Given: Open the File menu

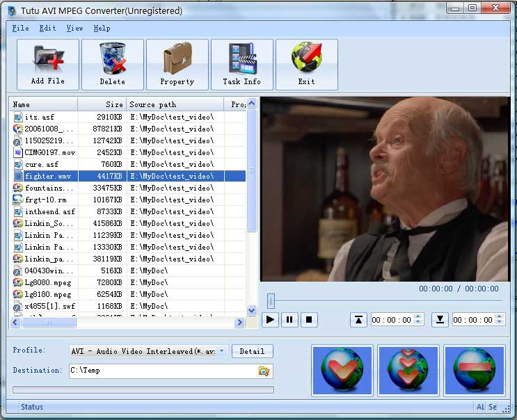Looking at the screenshot, I should point(20,29).
